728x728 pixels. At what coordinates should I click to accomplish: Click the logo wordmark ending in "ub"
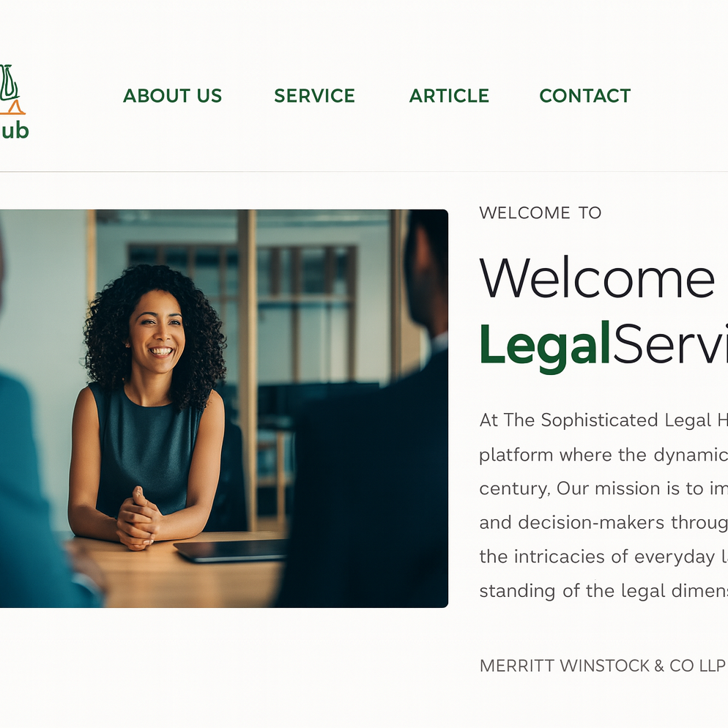click(x=15, y=131)
